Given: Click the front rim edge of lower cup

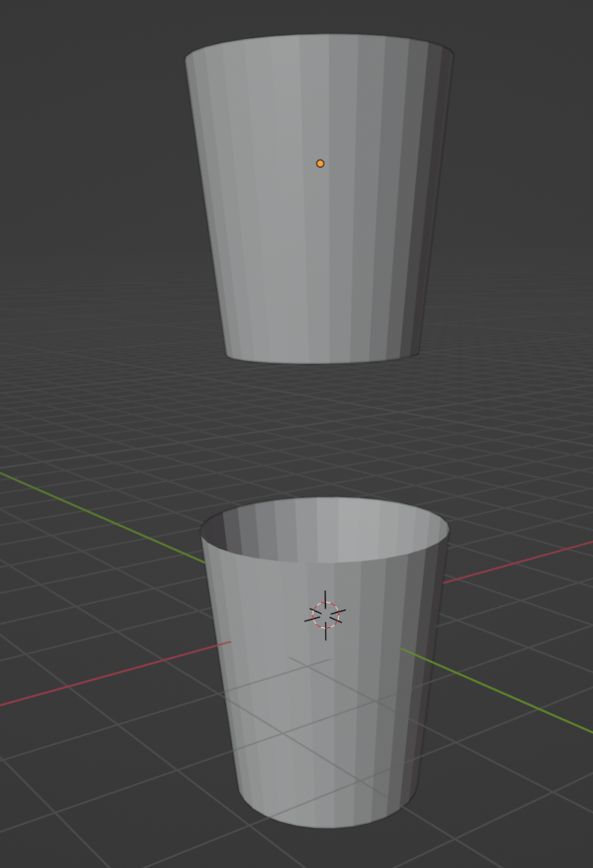Looking at the screenshot, I should pyautogui.click(x=322, y=561).
